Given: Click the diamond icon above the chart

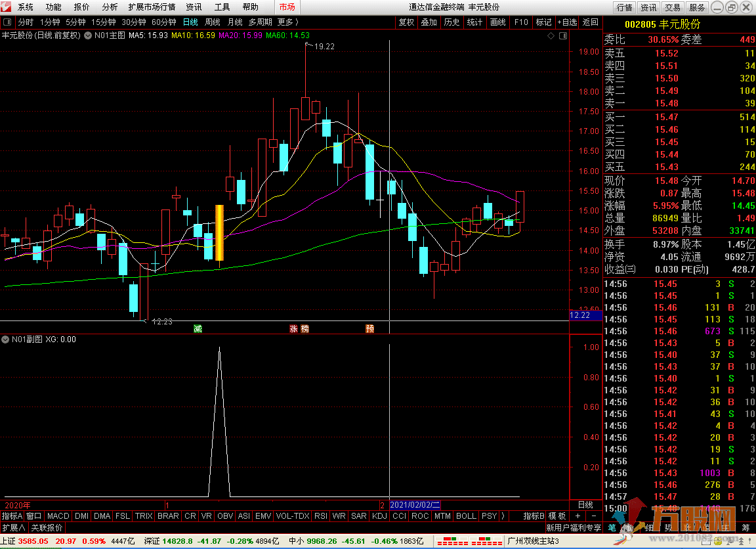Looking at the screenshot, I should [x=551, y=35].
